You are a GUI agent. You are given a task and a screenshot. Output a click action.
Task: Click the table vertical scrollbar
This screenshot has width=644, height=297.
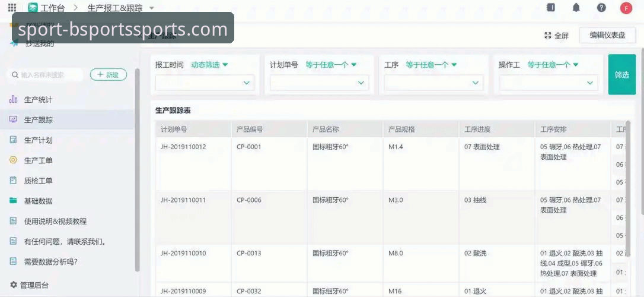click(627, 189)
